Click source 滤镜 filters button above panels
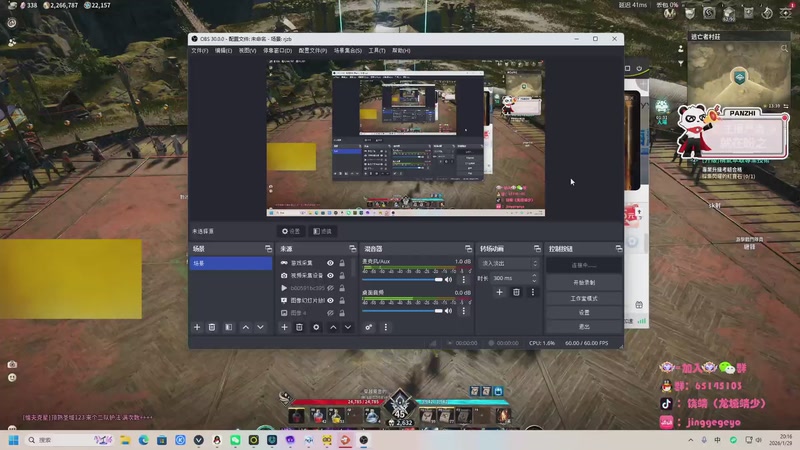 pyautogui.click(x=322, y=231)
